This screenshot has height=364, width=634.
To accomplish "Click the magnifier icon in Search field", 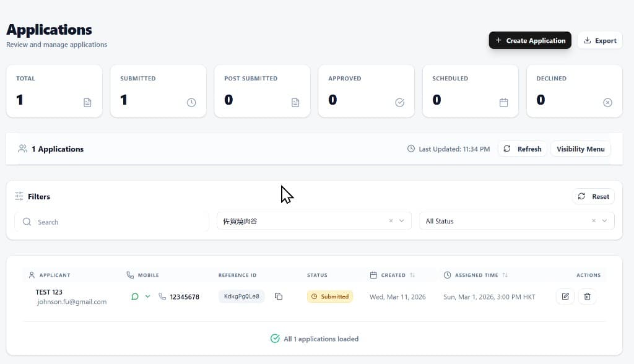I will point(27,222).
